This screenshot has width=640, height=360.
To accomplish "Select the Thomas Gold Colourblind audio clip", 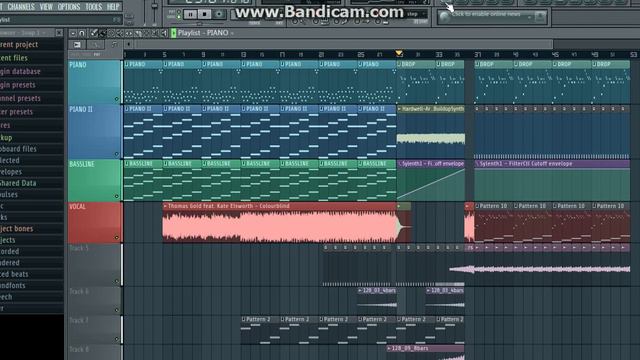I will pos(279,222).
